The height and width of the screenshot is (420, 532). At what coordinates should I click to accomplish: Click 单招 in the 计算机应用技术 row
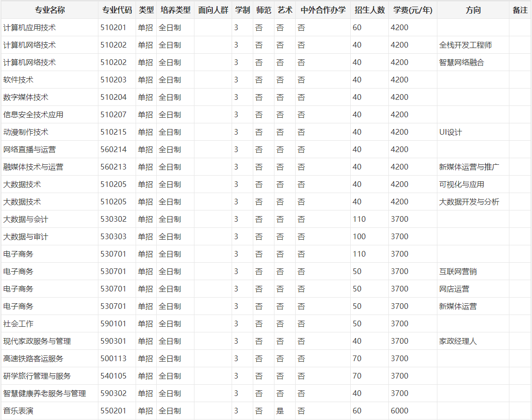point(145,27)
